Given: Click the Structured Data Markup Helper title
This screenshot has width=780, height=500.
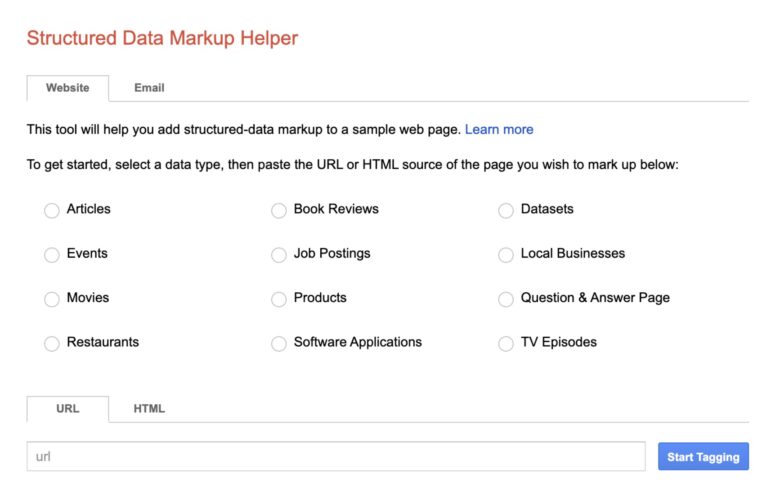Looking at the screenshot, I should tap(162, 39).
